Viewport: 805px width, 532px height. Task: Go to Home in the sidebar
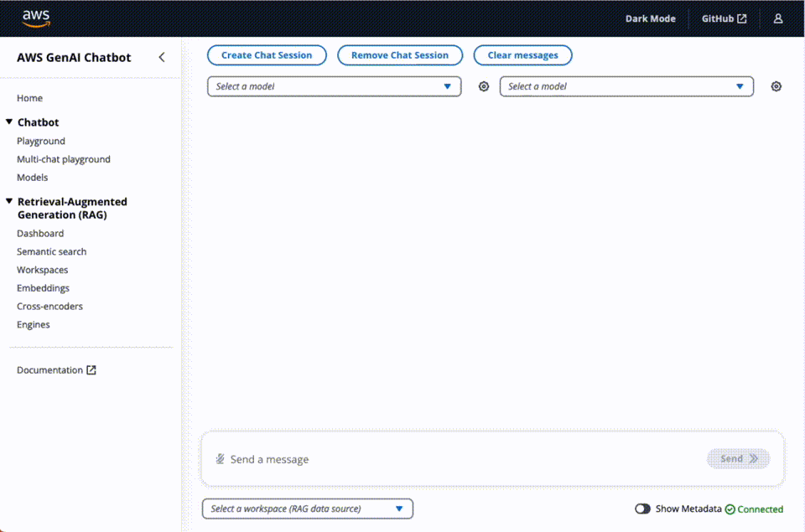click(30, 98)
